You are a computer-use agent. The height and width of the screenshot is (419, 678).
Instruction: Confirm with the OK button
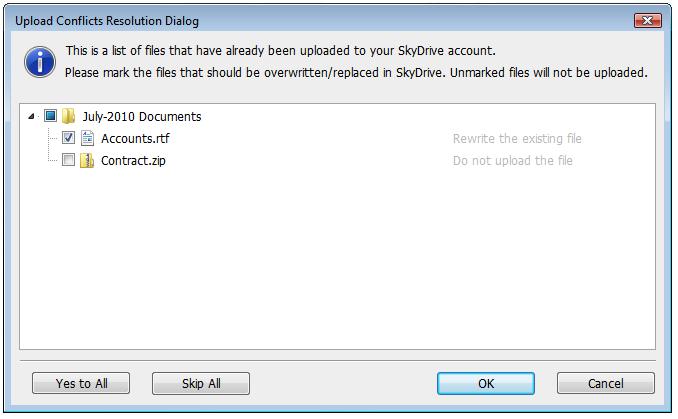tap(486, 383)
